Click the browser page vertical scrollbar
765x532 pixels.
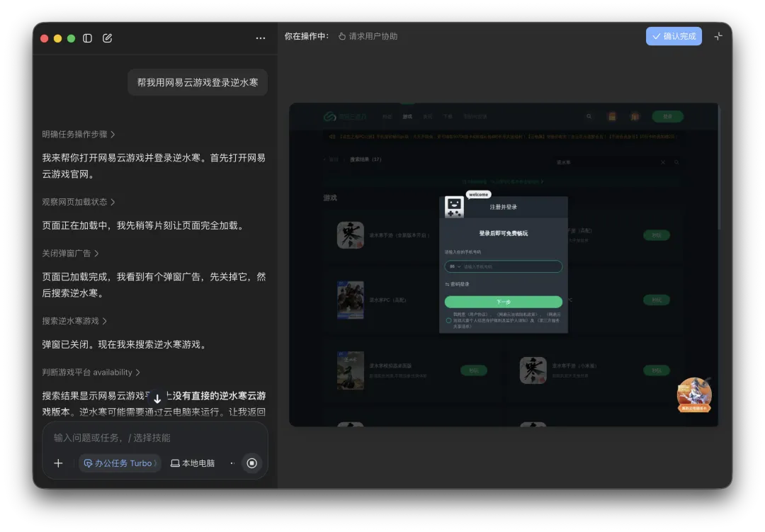(719, 169)
